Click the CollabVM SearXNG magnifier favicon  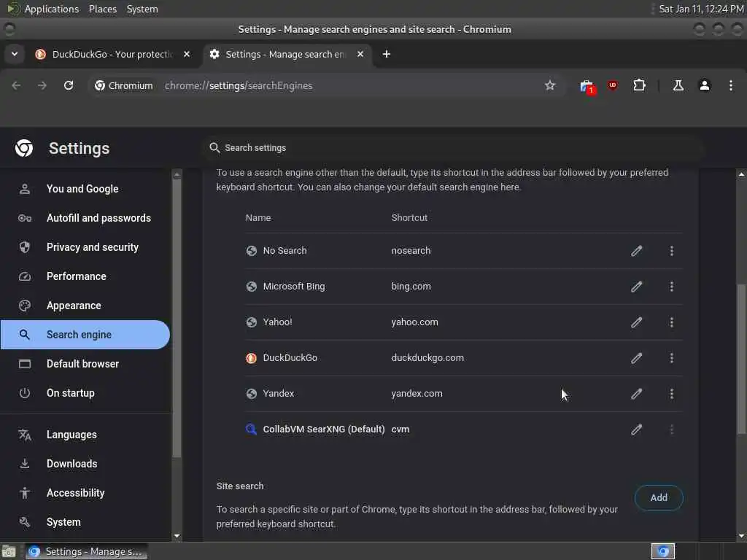[x=251, y=429]
